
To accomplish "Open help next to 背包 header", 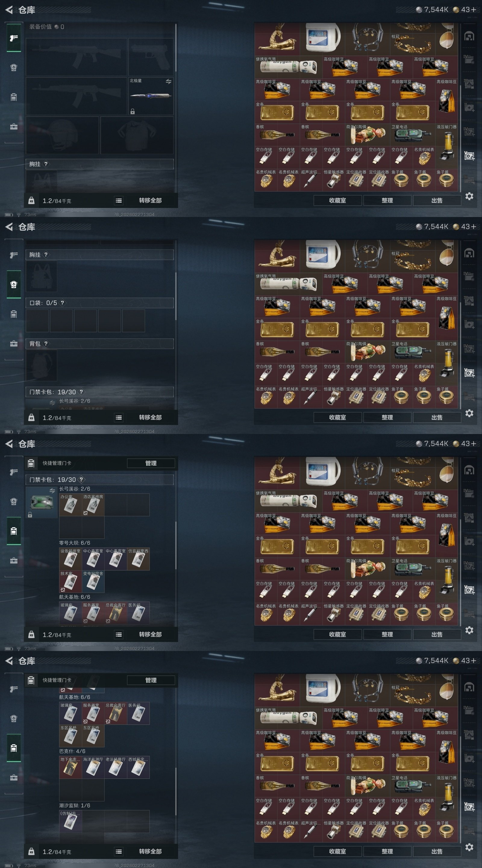I will [46, 344].
